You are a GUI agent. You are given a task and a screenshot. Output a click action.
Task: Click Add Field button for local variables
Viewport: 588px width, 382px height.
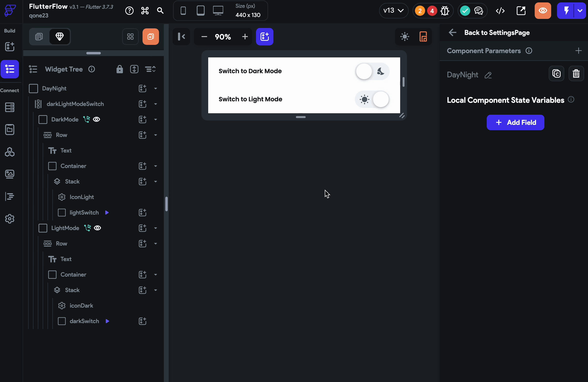click(x=516, y=122)
